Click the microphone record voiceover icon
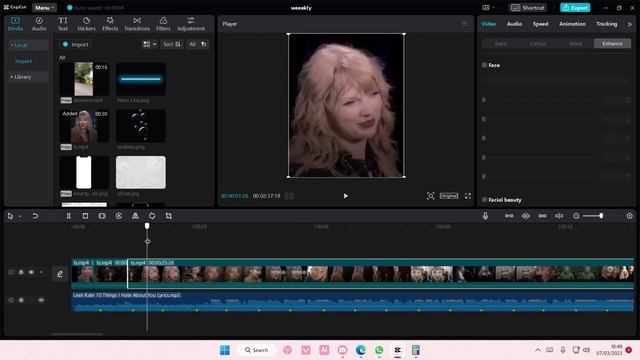 485,216
